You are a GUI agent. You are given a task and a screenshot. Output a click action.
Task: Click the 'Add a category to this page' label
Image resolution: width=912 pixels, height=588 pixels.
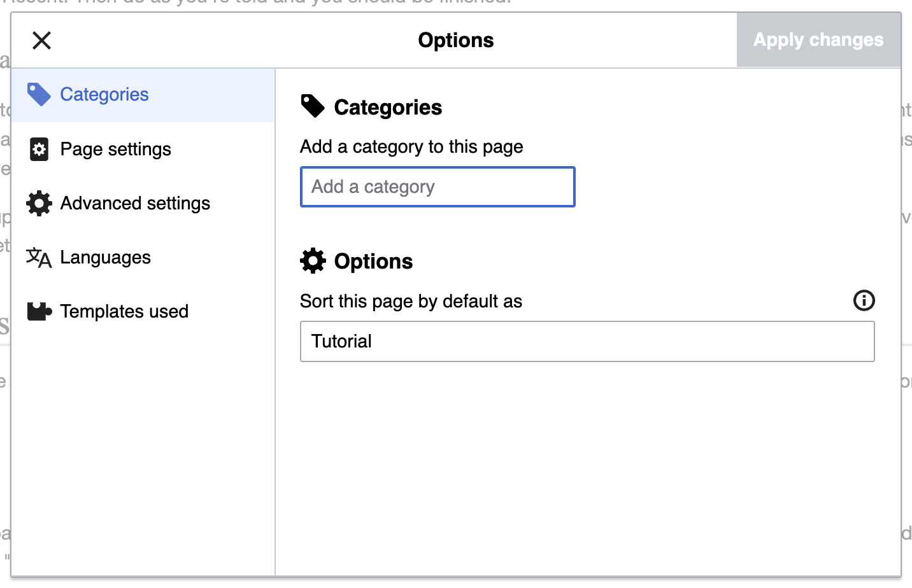[x=411, y=147]
